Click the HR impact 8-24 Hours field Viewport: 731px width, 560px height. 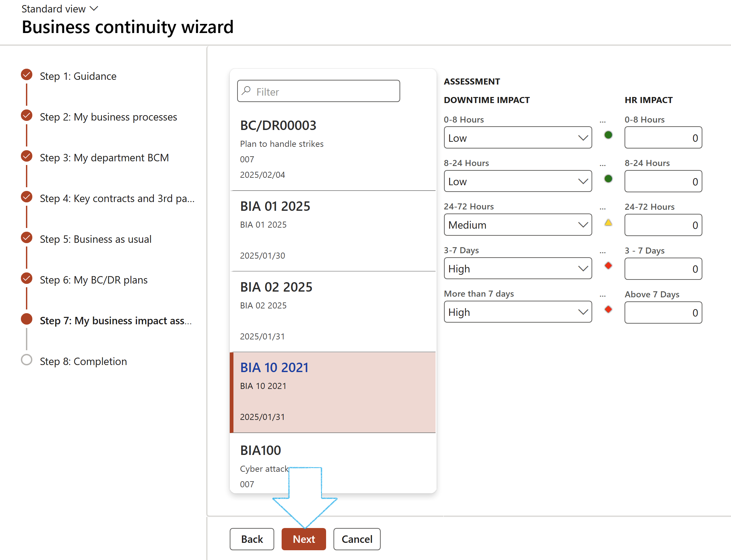[663, 182]
